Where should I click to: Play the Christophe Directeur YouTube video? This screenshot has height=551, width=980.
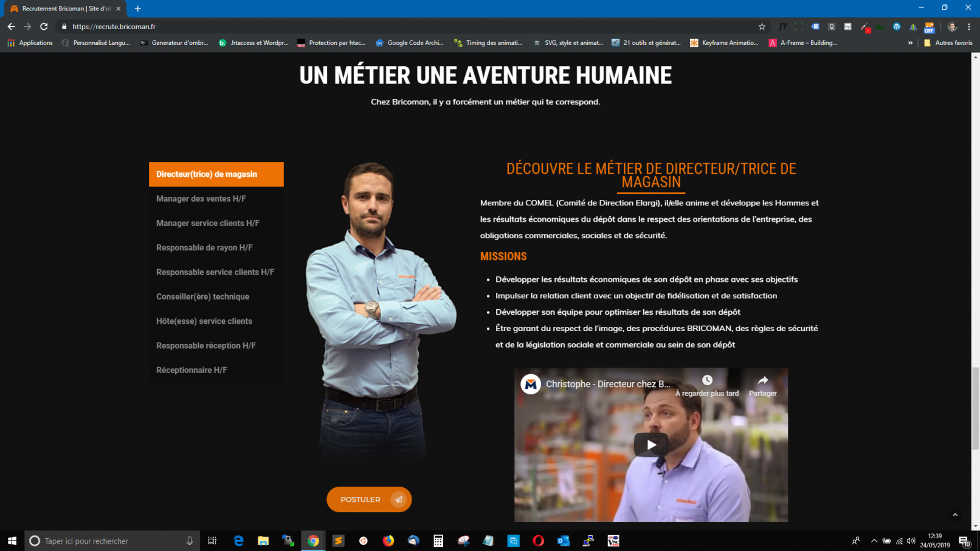coord(650,445)
